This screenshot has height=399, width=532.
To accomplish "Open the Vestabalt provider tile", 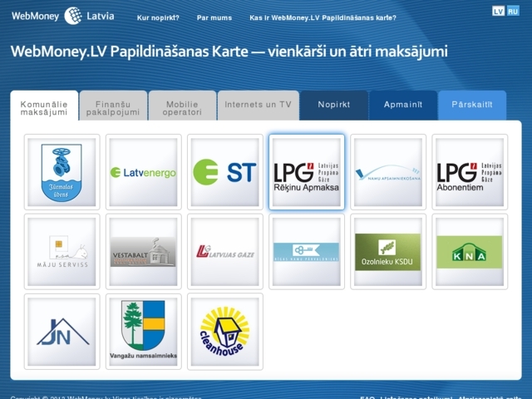I will [x=144, y=252].
